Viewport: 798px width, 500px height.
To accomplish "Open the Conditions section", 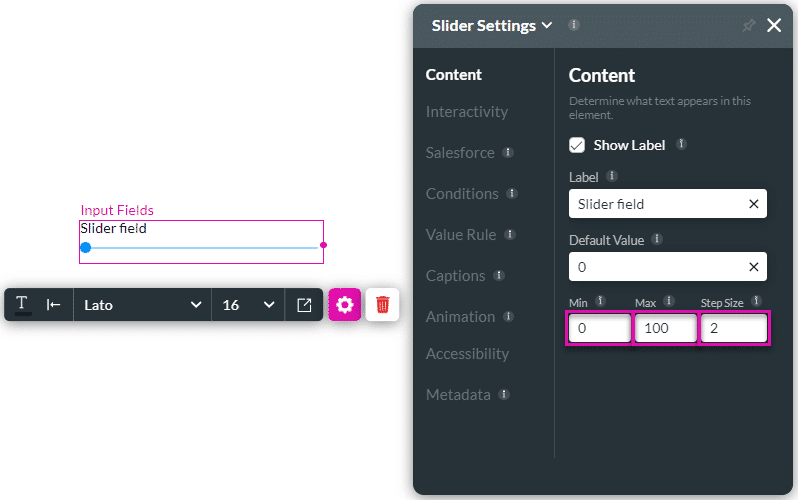I will (x=462, y=194).
